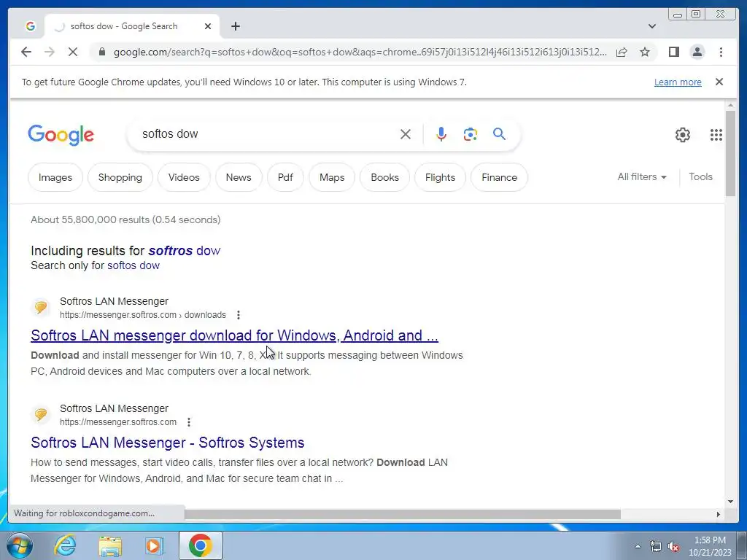Screen dimensions: 747x560
Task: Open a new tab with plus button
Action: click(236, 26)
